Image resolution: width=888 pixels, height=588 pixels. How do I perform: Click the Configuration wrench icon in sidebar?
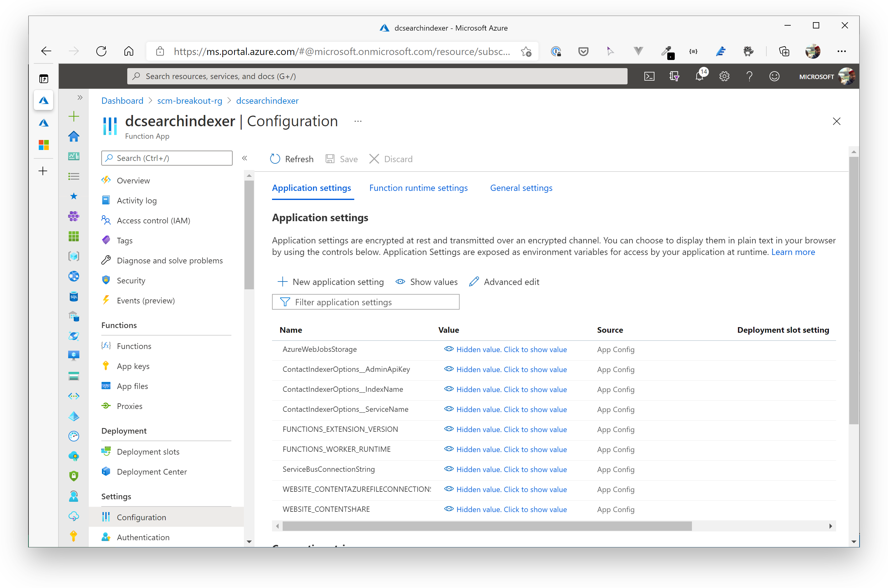pos(106,517)
